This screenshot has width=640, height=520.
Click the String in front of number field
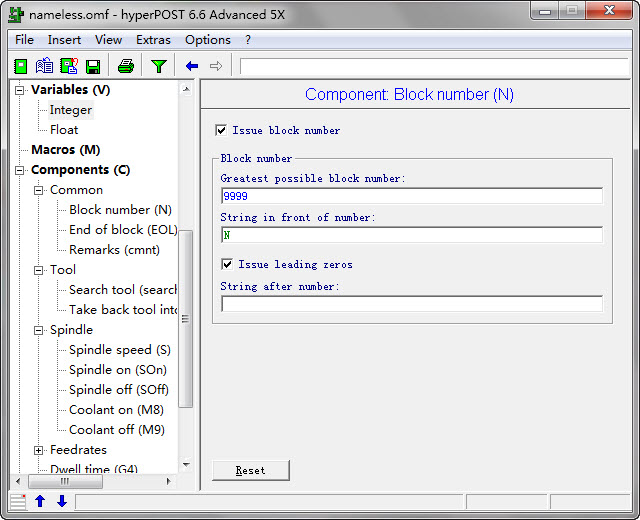tap(412, 235)
